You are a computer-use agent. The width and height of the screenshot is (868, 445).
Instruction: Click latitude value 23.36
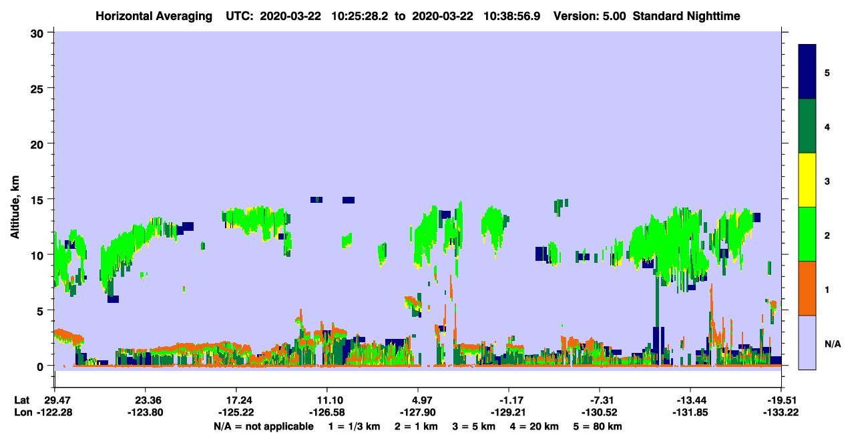coord(145,400)
